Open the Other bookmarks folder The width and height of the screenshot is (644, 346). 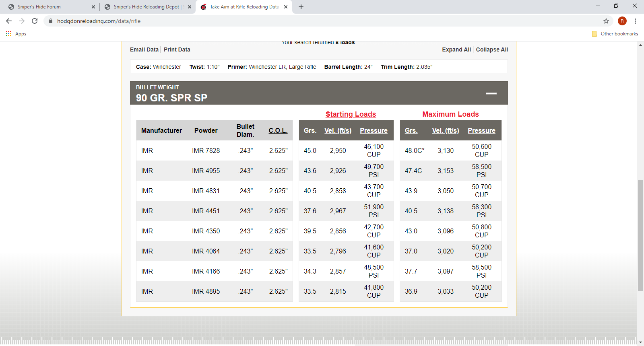coord(615,34)
